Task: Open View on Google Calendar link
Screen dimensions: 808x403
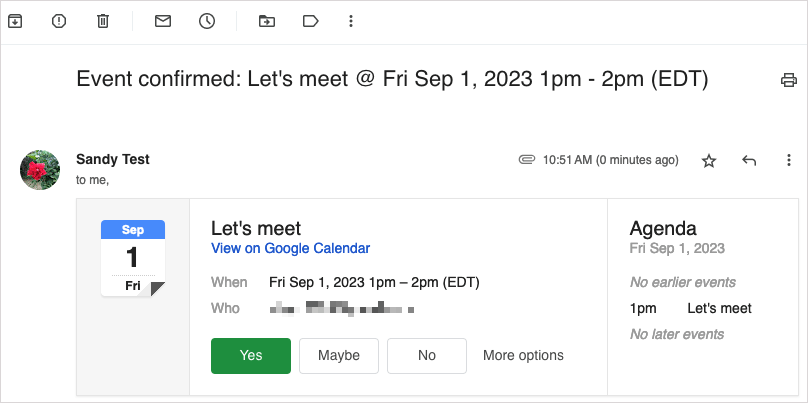Action: coord(290,249)
